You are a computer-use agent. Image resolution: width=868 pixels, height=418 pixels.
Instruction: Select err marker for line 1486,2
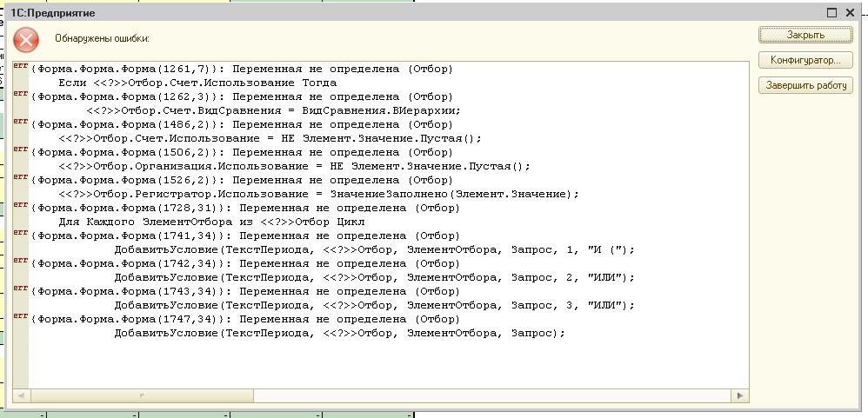21,122
